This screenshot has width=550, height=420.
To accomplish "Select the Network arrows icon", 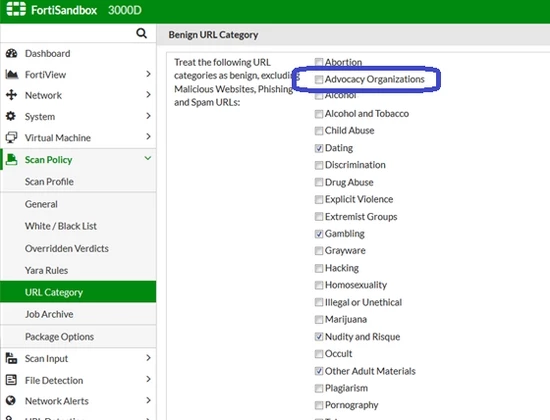I will (x=11, y=95).
